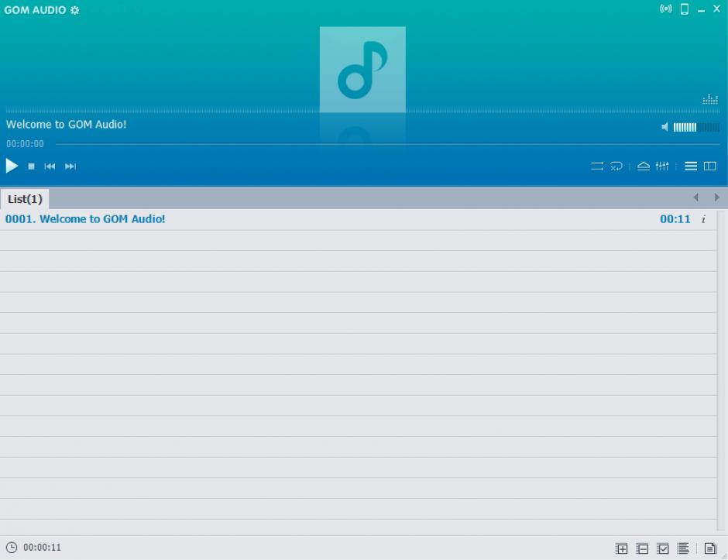Click the playlist vertical scrollbar

point(722,369)
